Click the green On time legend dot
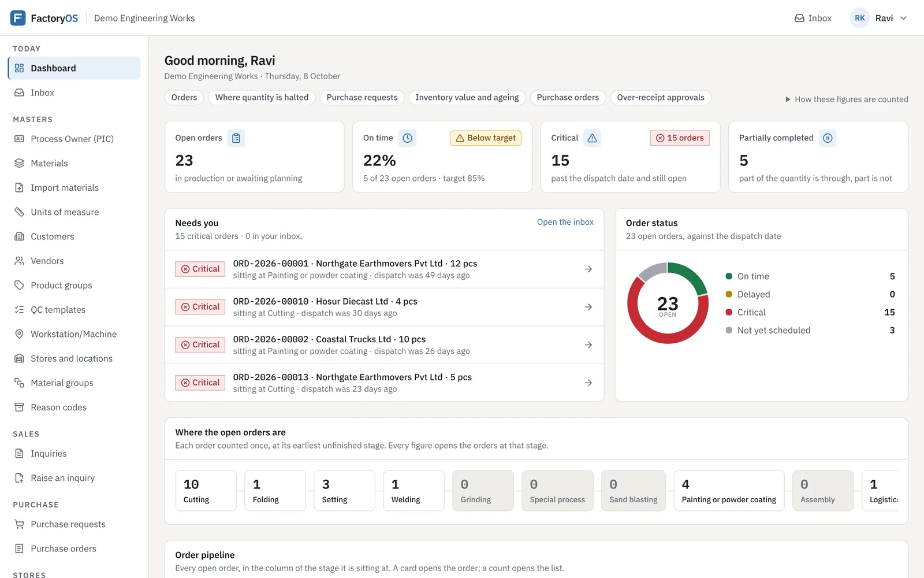The width and height of the screenshot is (924, 578). 729,276
